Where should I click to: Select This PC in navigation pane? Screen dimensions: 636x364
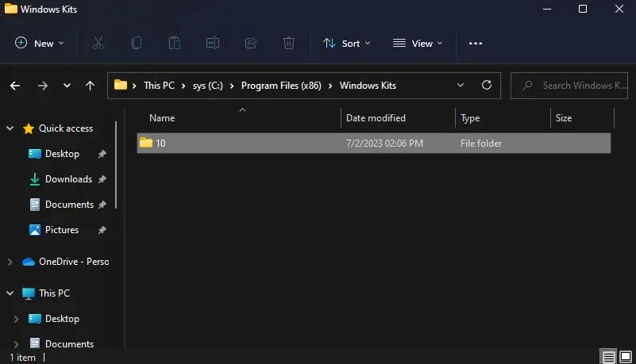pos(54,293)
